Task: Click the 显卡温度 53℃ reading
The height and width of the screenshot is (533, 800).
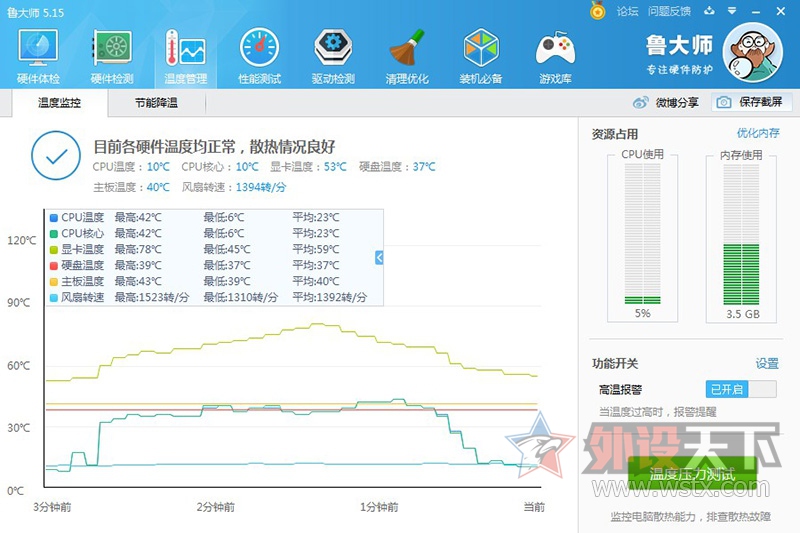Action: [x=308, y=167]
